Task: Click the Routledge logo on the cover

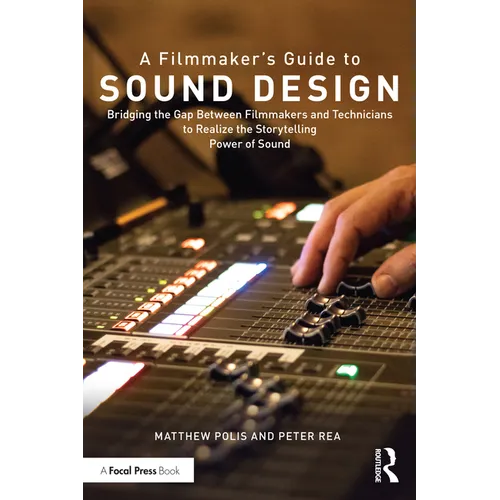Action: (x=387, y=465)
